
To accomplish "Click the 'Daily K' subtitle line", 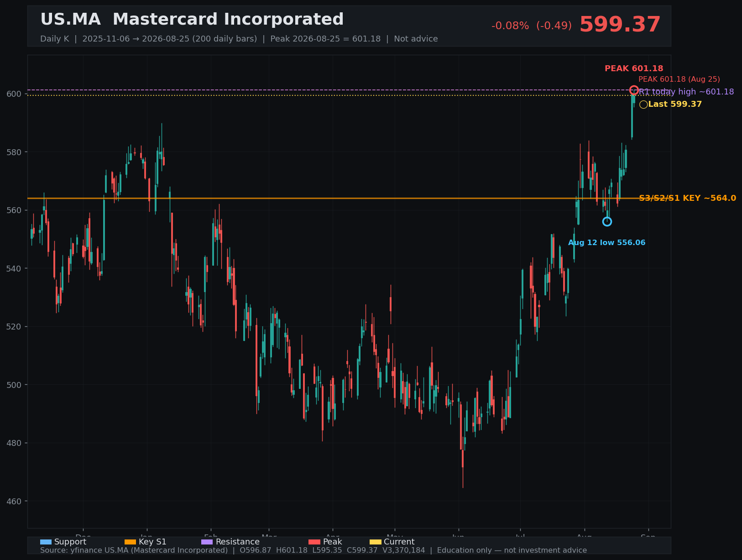I will click(x=239, y=39).
